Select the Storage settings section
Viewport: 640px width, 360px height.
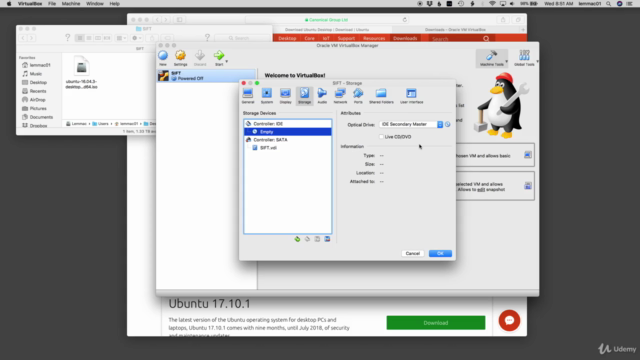click(304, 96)
